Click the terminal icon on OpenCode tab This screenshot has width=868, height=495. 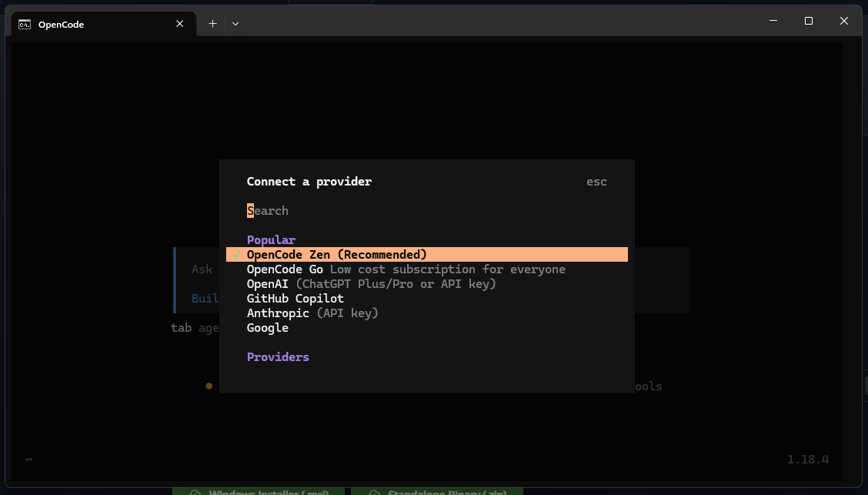(25, 25)
